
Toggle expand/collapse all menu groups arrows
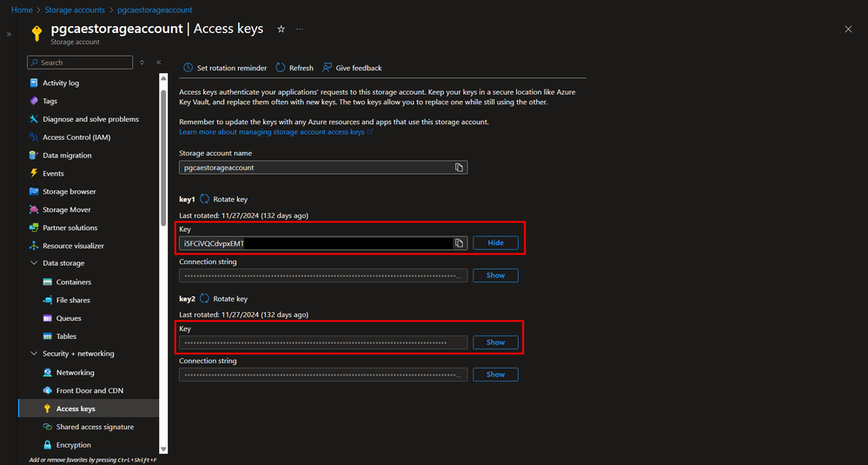142,63
